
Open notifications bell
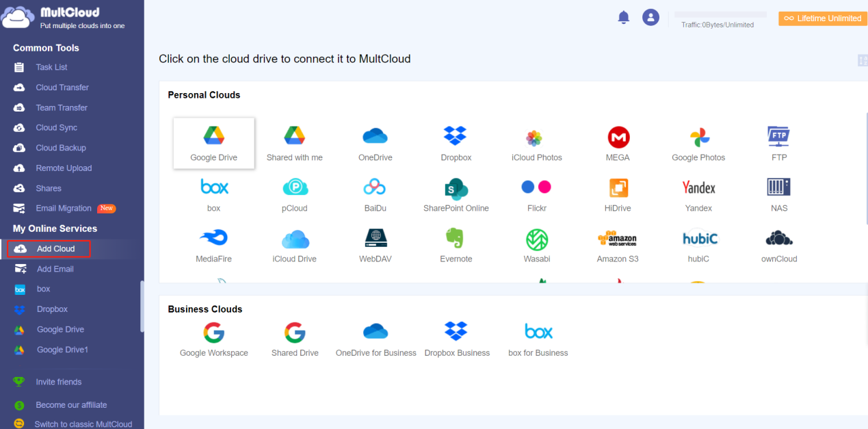[623, 18]
